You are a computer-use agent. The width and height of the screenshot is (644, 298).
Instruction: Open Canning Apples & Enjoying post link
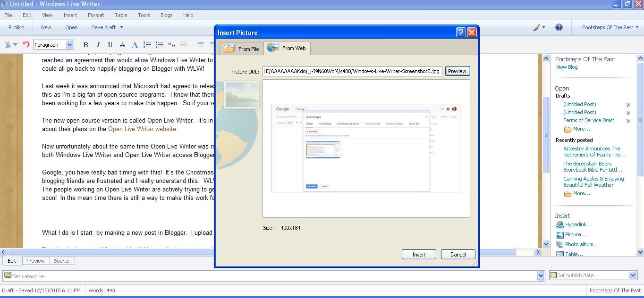coord(593,182)
